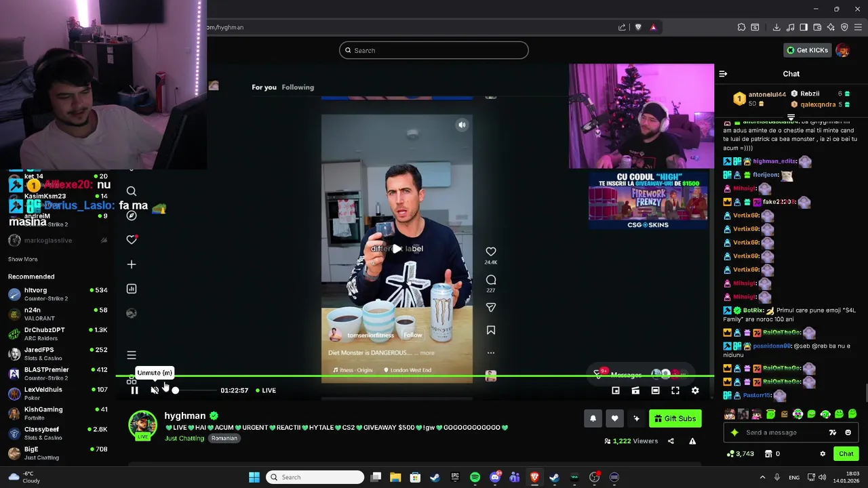The image size is (868, 488).
Task: Open BigE recommended channel
Action: pyautogui.click(x=58, y=453)
